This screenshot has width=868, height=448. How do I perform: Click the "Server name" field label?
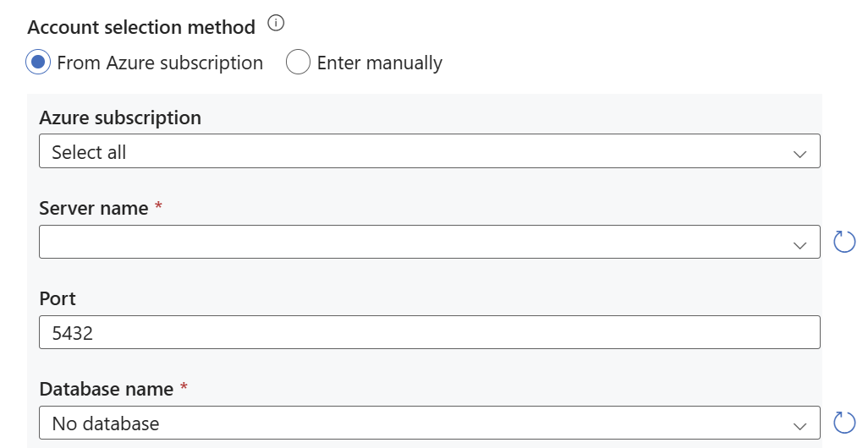coord(94,208)
